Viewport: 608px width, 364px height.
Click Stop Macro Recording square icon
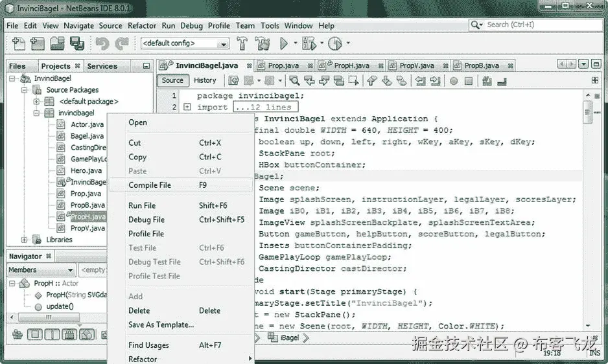point(469,81)
